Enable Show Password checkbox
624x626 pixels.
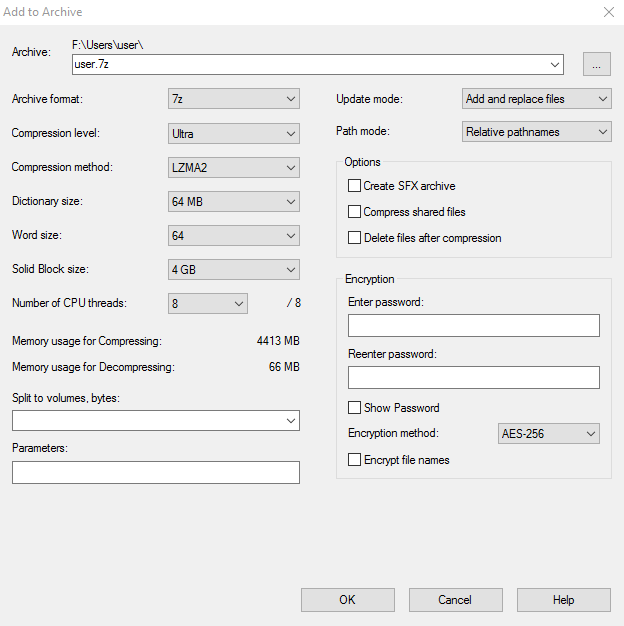(354, 408)
